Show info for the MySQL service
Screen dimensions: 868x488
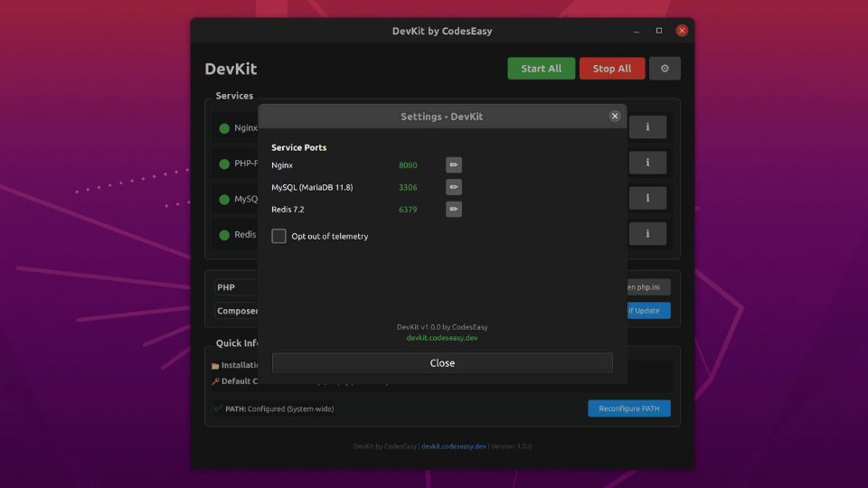click(647, 198)
